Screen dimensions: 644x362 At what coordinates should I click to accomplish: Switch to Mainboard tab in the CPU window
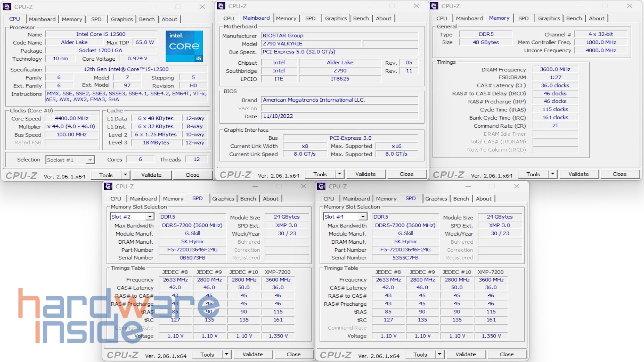[x=42, y=19]
